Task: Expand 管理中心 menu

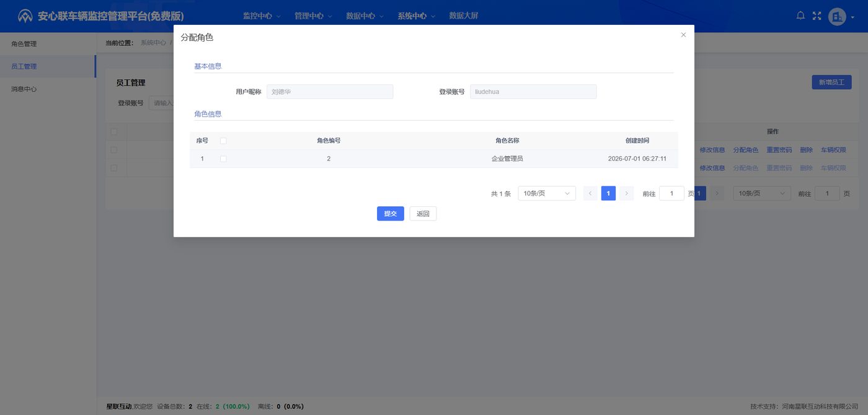Action: pos(313,16)
